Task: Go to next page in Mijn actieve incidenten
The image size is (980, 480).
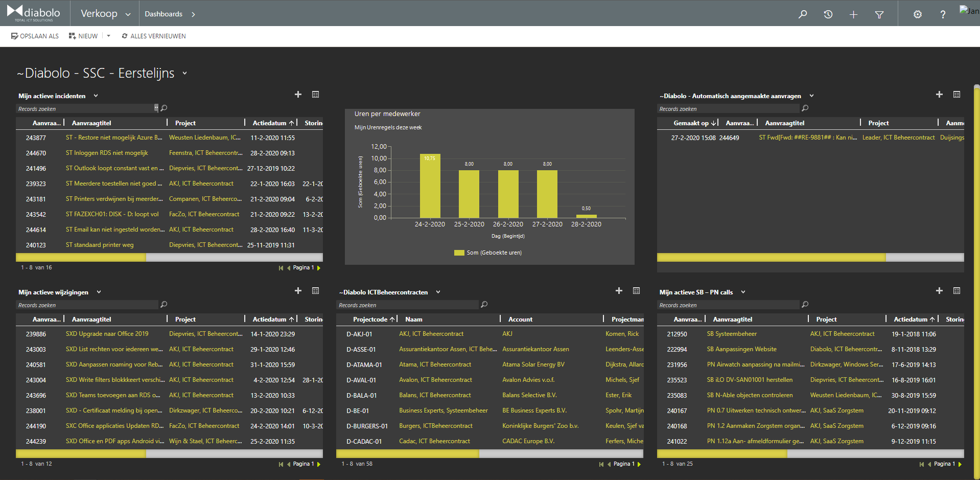Action: click(x=319, y=268)
